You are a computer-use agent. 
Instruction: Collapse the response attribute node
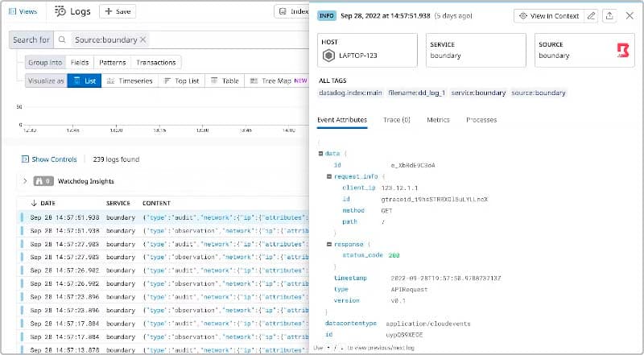pos(329,243)
